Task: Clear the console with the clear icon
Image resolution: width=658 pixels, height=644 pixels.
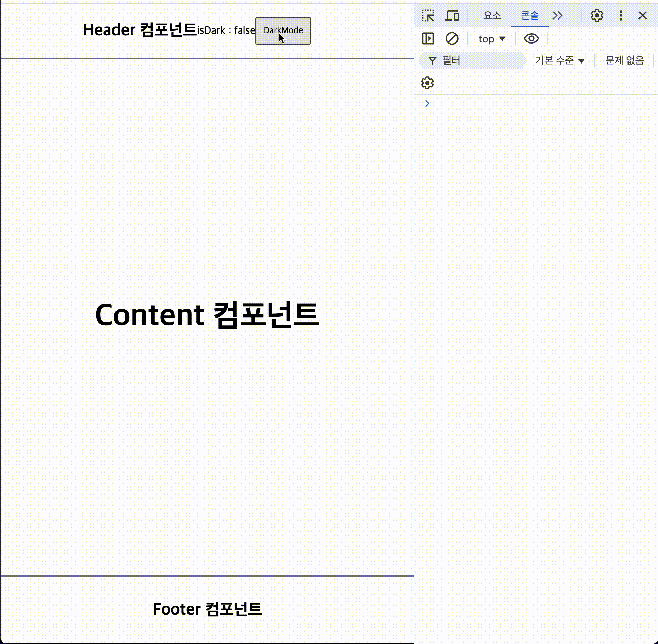Action: 452,39
